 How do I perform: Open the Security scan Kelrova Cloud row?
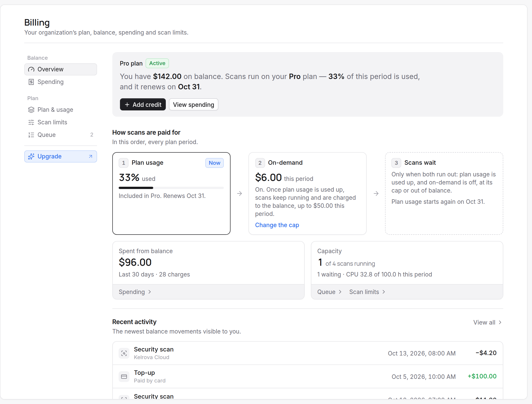click(x=307, y=353)
